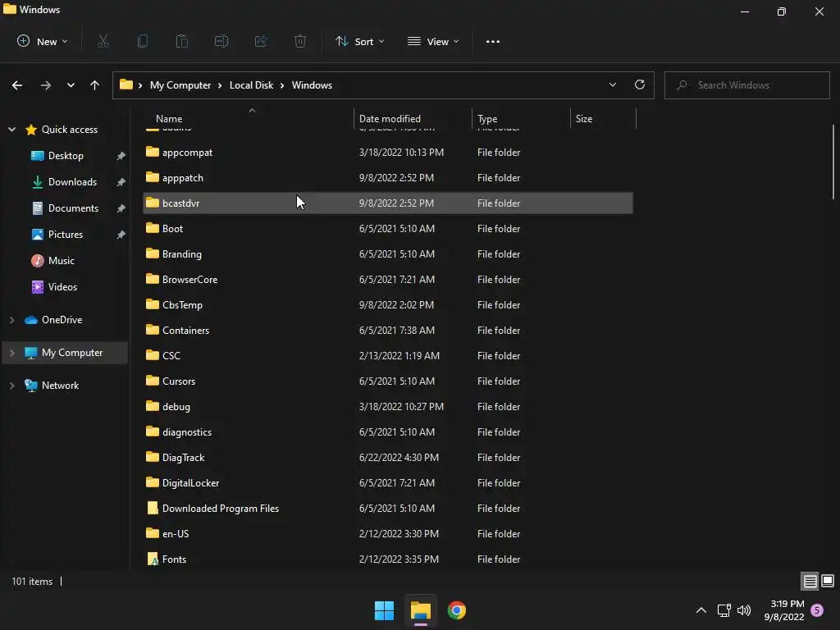Click the Desktop icon in Quick access
The width and height of the screenshot is (840, 630).
[38, 156]
